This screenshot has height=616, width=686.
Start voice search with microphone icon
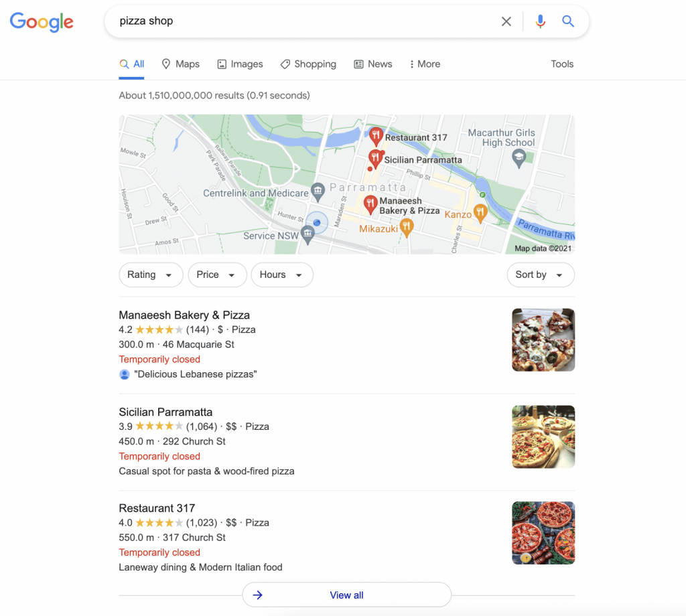click(x=541, y=21)
